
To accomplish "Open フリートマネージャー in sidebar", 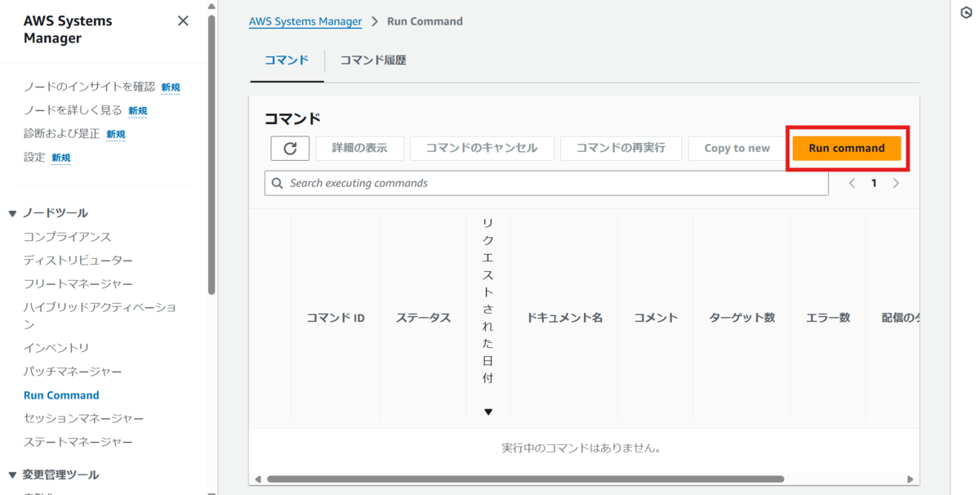I will coord(78,284).
